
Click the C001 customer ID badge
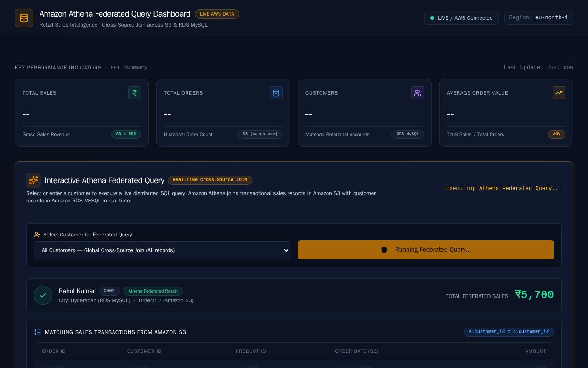click(x=109, y=291)
